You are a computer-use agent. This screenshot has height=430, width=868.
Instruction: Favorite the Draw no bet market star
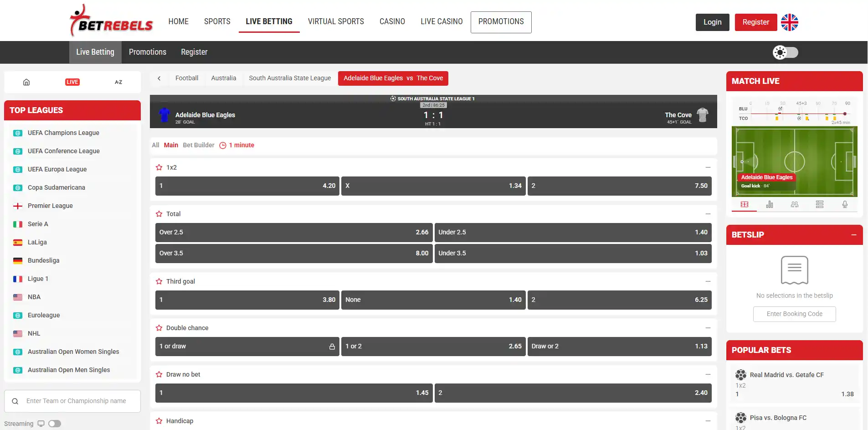pyautogui.click(x=159, y=374)
